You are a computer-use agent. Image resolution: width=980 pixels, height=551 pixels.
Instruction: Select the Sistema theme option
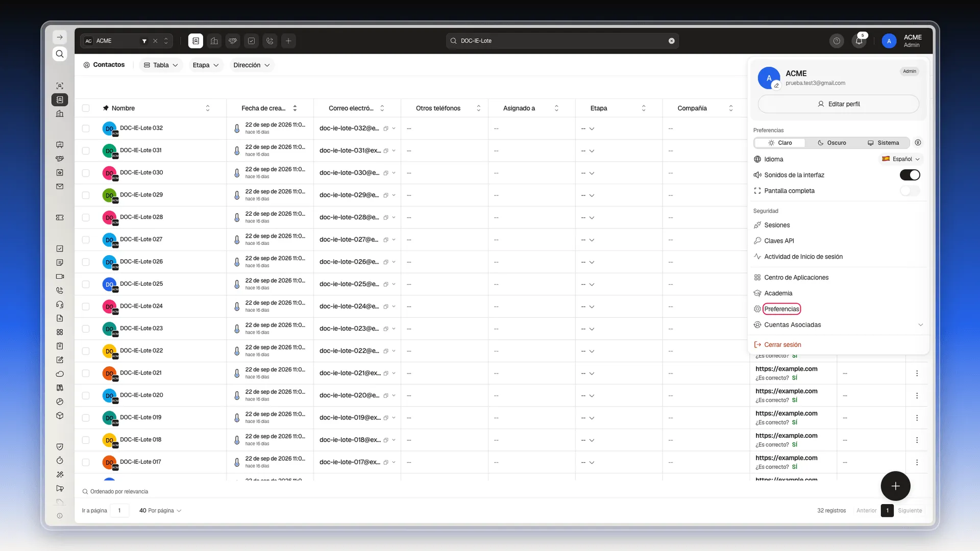point(883,143)
